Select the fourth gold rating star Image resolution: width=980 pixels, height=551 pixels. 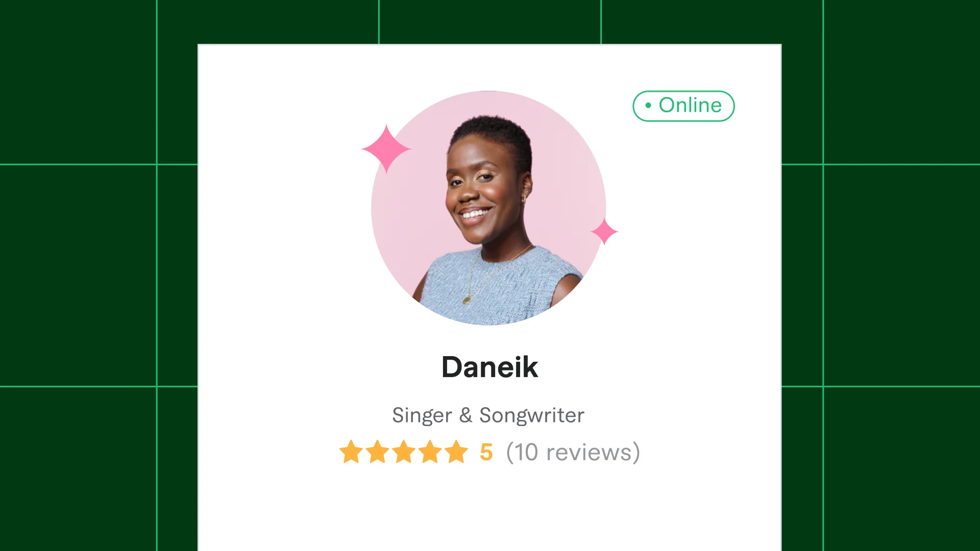(x=430, y=452)
